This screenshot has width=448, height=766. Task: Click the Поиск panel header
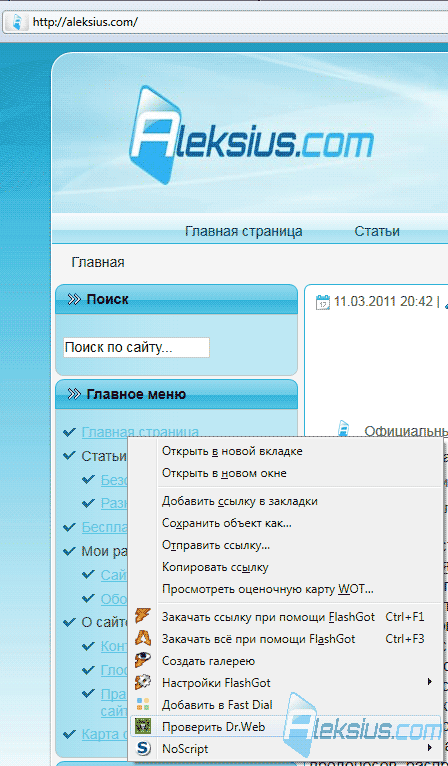click(176, 299)
